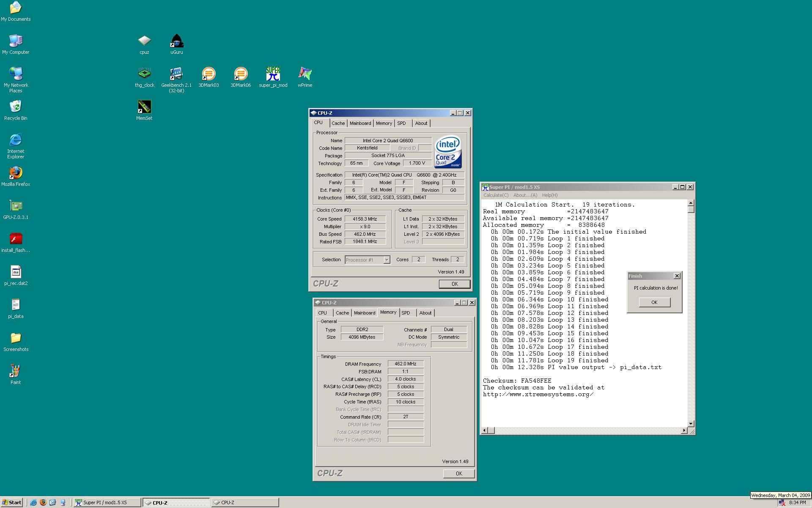
Task: Click Super PI horizontal scrollbar right arrow
Action: coord(684,431)
